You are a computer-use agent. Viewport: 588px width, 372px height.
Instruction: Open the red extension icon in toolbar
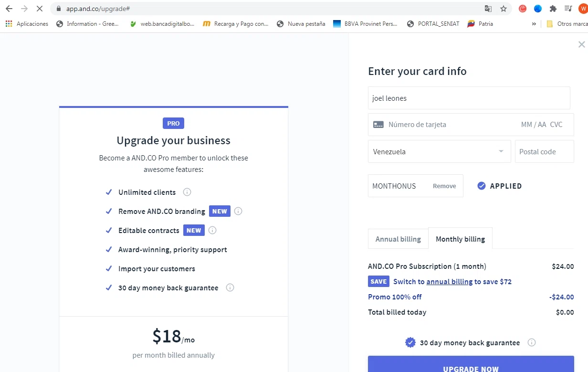pos(523,9)
